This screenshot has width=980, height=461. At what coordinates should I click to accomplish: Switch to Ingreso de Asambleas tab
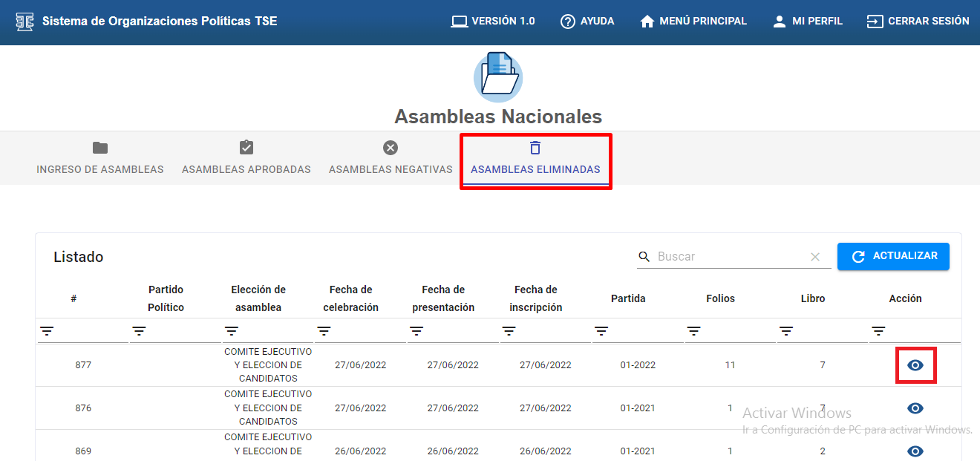(100, 159)
